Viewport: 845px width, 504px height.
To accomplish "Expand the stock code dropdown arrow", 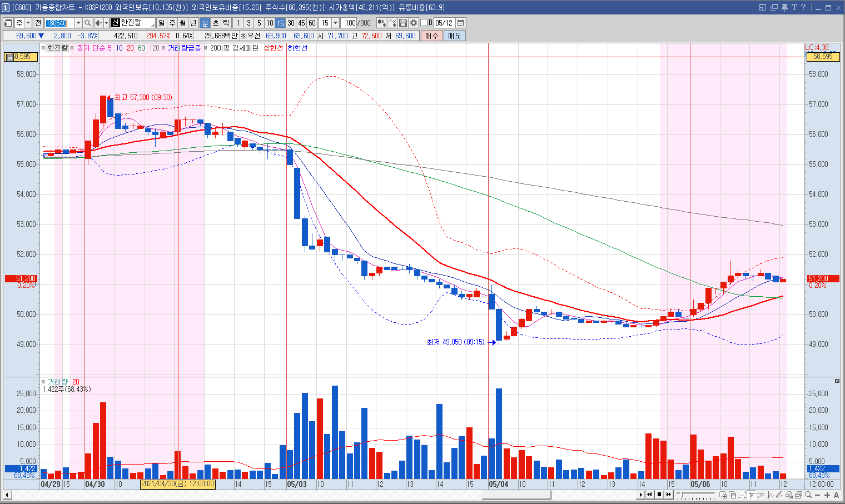I will click(78, 23).
